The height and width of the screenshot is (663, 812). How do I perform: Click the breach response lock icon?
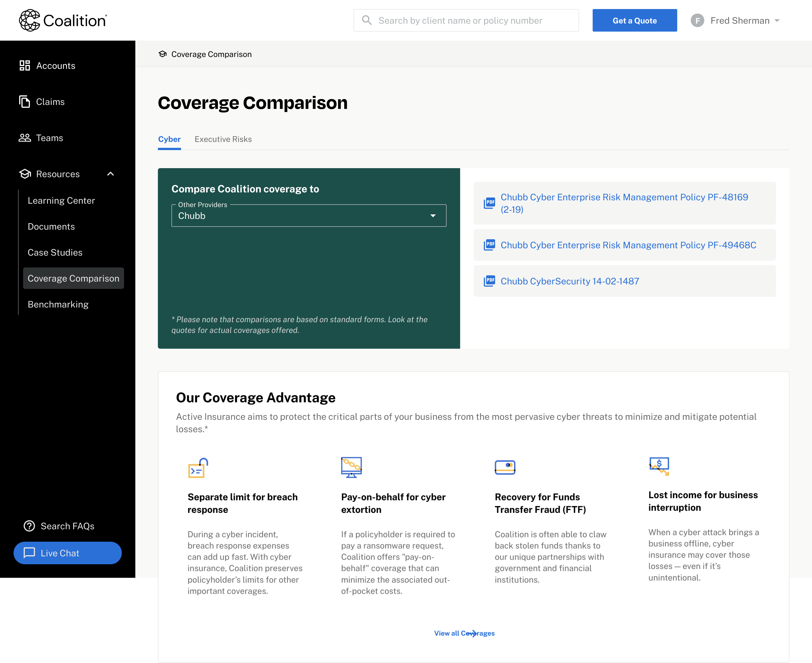tap(198, 468)
